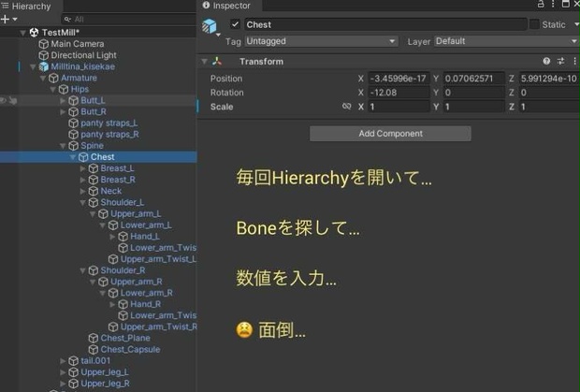This screenshot has height=392, width=580.
Task: Click the Rotation X value field
Action: tap(399, 93)
